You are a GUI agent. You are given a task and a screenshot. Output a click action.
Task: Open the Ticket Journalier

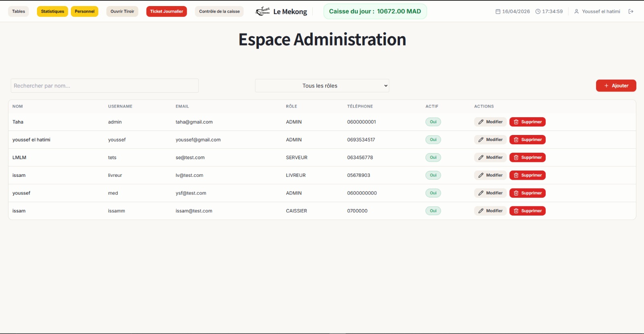click(167, 11)
